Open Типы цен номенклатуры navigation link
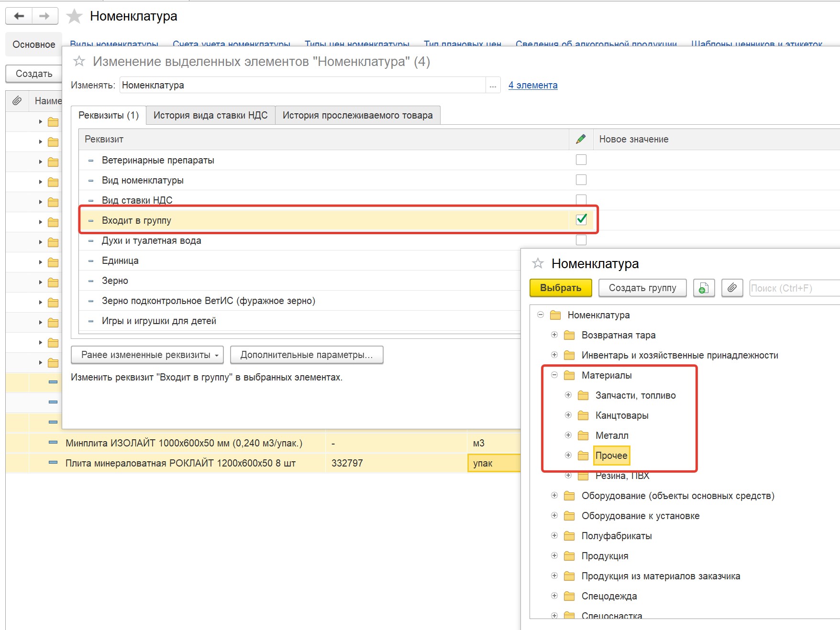840x630 pixels. point(357,43)
